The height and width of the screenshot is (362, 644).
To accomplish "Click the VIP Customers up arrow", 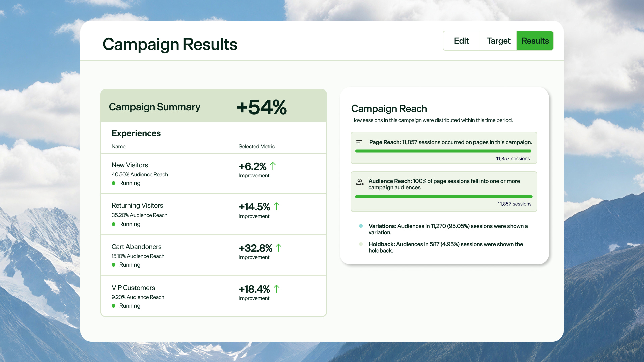I will click(x=276, y=289).
